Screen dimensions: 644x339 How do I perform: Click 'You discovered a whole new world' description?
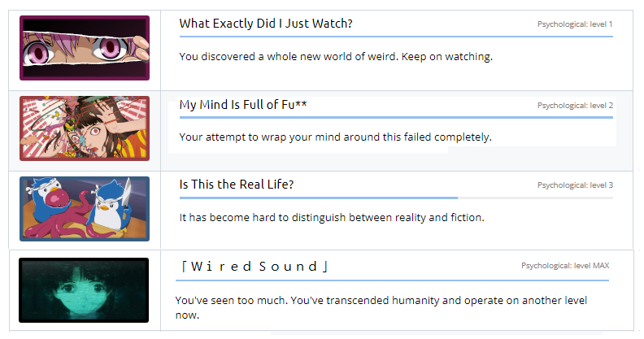tap(336, 57)
